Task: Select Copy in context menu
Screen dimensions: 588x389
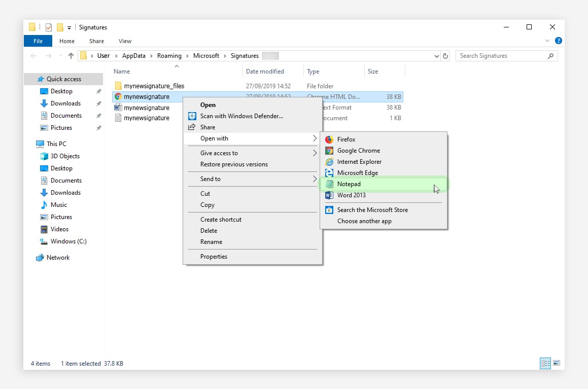Action: [252, 205]
